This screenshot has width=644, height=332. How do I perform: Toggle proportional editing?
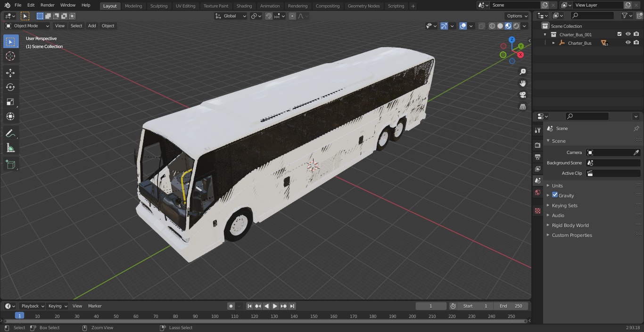click(292, 16)
